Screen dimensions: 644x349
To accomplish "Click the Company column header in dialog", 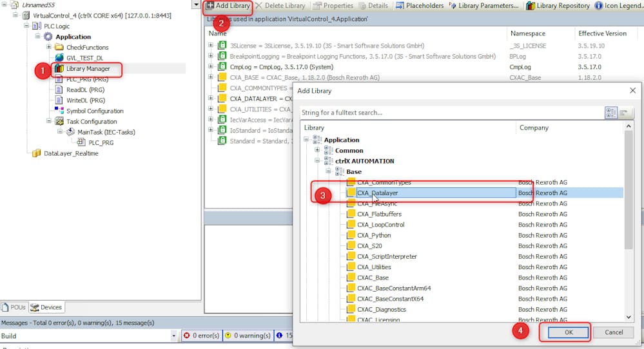I will pos(534,127).
